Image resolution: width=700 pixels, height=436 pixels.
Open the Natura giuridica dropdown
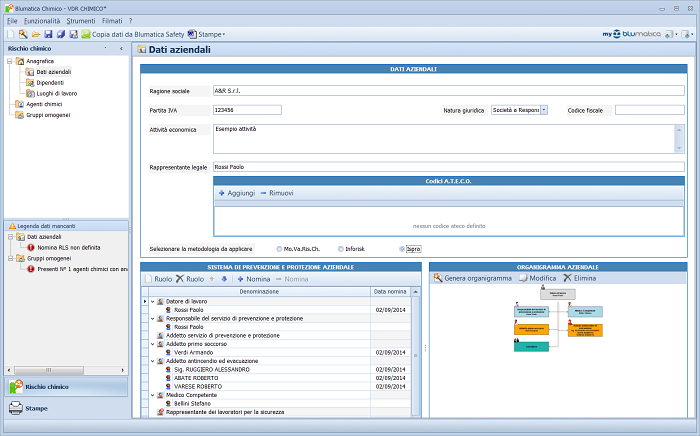(544, 110)
